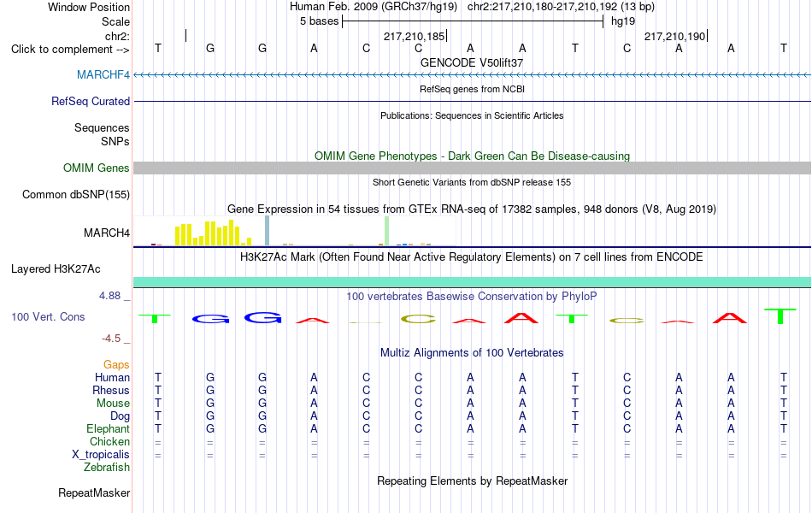Select the Rhesus alignment row label
This screenshot has width=812, height=513.
pyautogui.click(x=111, y=390)
